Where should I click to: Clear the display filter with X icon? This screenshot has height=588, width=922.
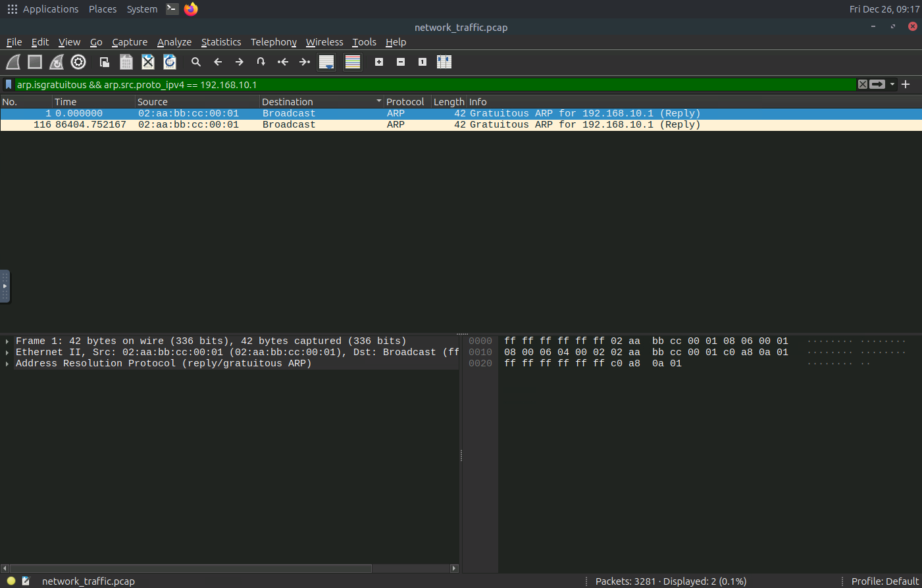point(862,84)
